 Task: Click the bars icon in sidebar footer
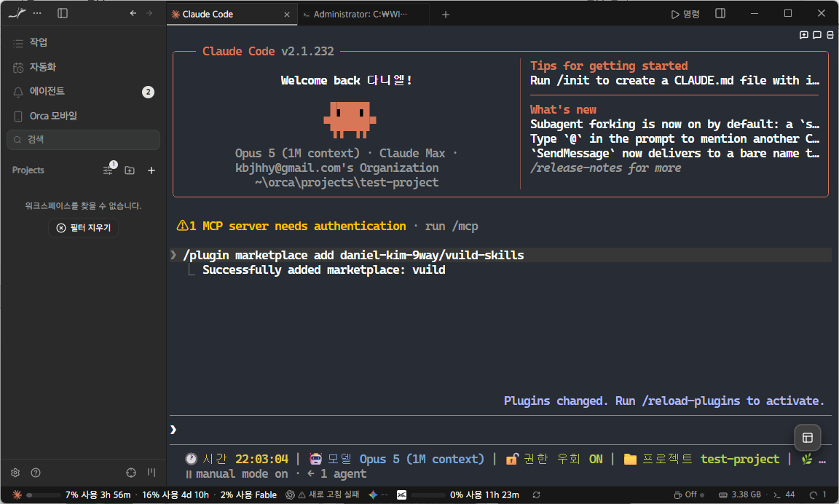(x=151, y=473)
